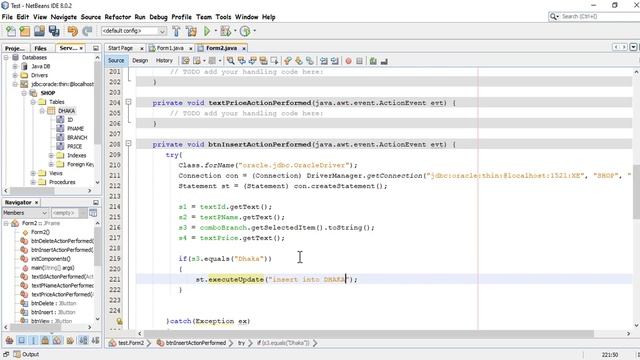Switch to the Form1.java tab
The image size is (640, 360).
pyautogui.click(x=171, y=48)
